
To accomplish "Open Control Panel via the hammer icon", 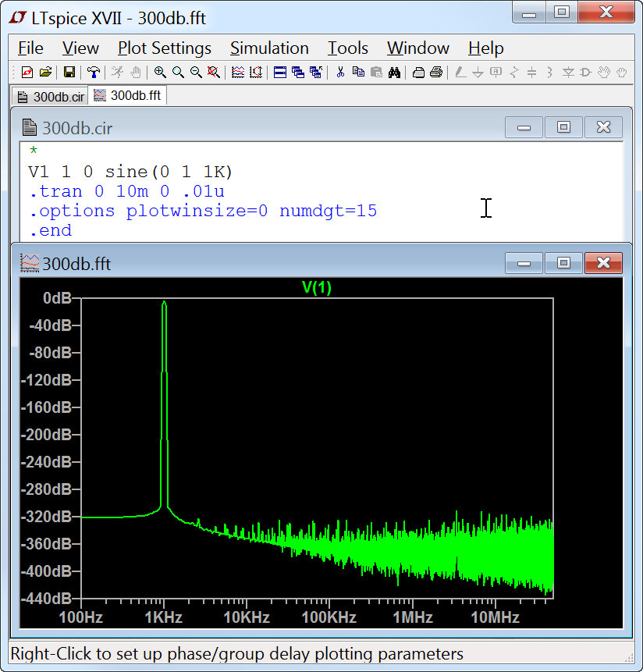I will [93, 73].
